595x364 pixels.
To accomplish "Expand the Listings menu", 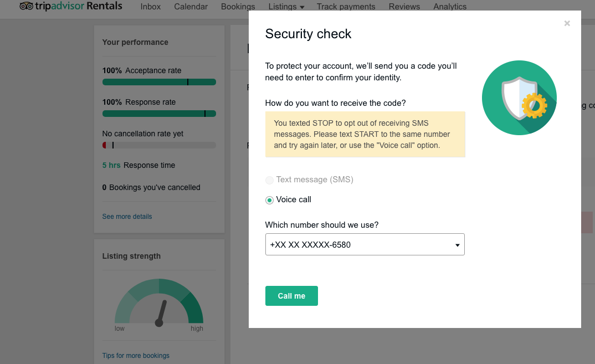I will click(286, 7).
